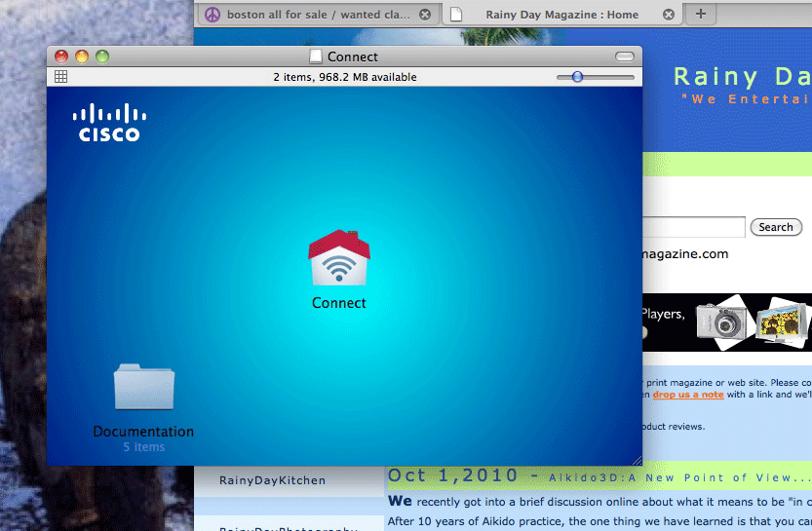812x531 pixels.
Task: Click the resize grip of the Connect window
Action: 637,460
